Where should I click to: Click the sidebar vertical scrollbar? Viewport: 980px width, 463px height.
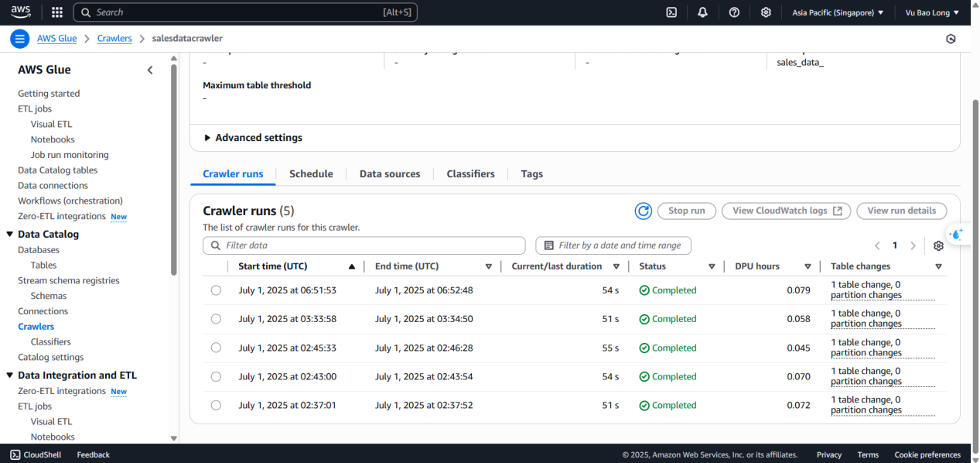(x=174, y=170)
